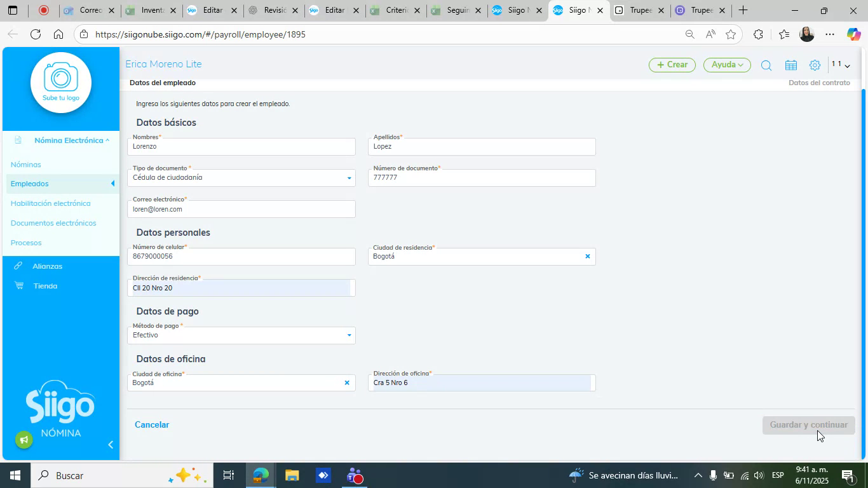This screenshot has height=488, width=868.
Task: Clear the Ciudad de residencia value
Action: coord(587,257)
